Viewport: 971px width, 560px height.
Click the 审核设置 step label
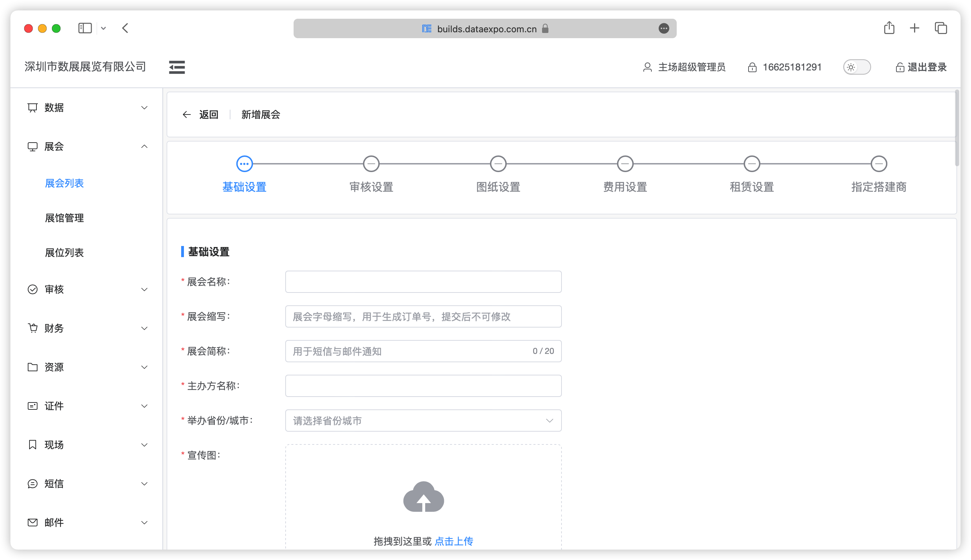tap(371, 187)
